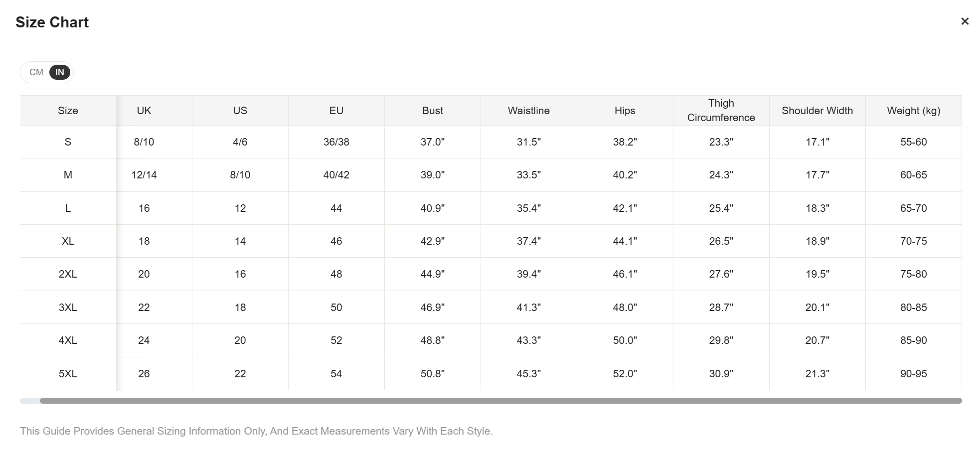Select the 5XL size row label
Viewport: 980px width, 467px height.
[x=68, y=374]
